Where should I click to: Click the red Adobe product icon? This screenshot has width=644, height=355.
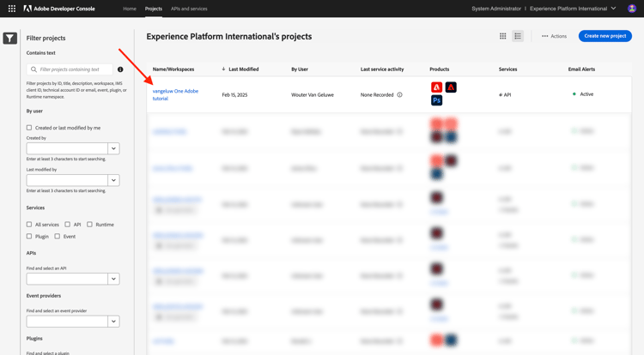(x=436, y=87)
